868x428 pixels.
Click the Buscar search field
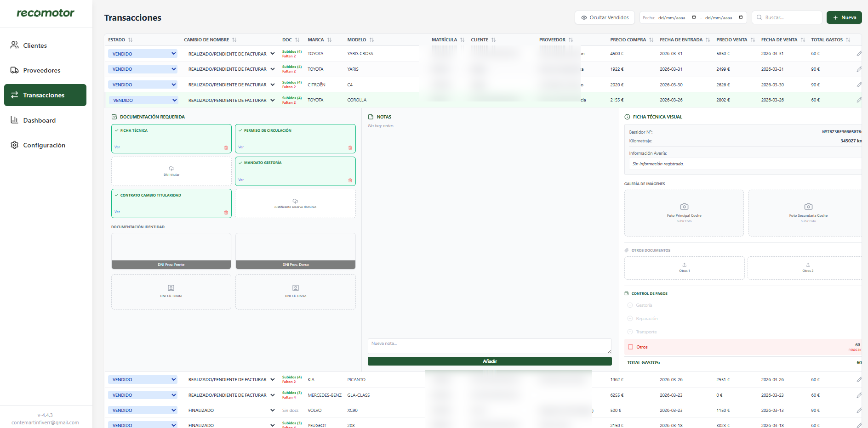[x=787, y=17]
